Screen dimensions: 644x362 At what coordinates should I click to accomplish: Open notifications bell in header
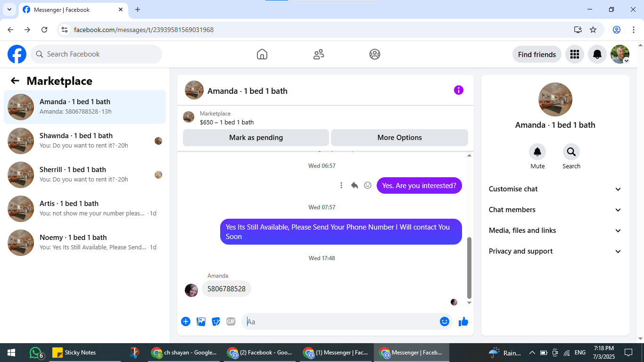[597, 54]
